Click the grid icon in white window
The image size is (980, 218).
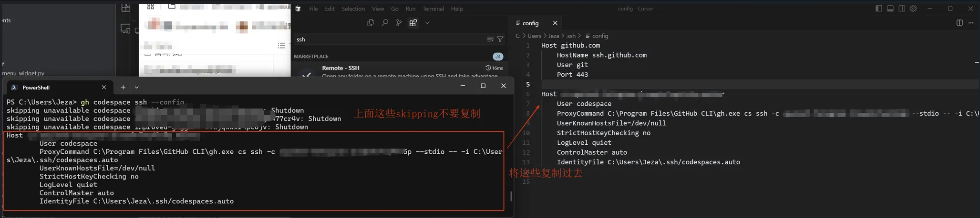(151, 6)
